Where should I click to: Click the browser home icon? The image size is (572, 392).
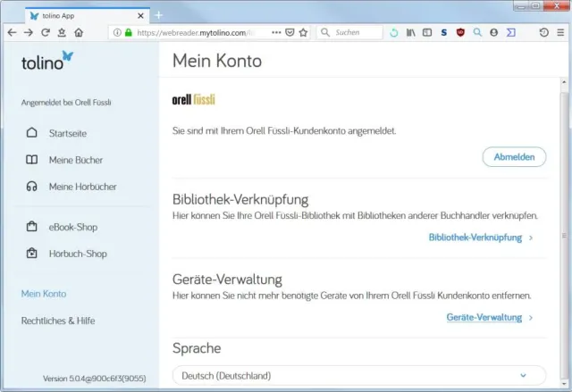[79, 32]
